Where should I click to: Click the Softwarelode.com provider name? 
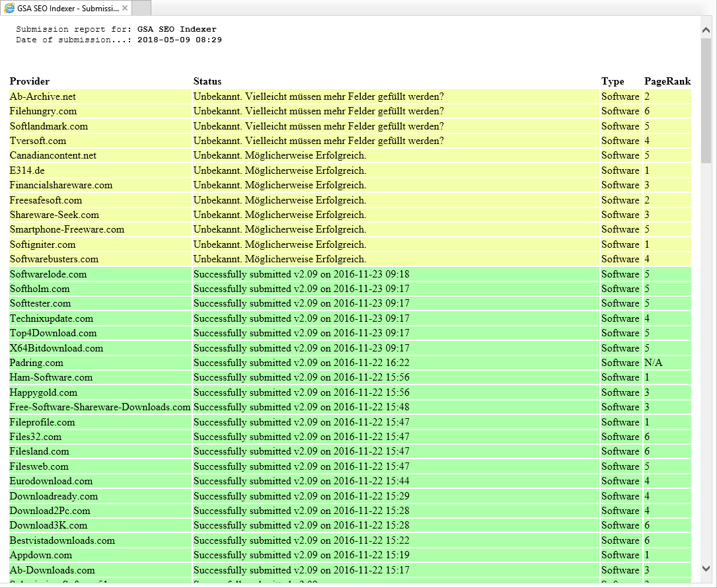pos(48,274)
